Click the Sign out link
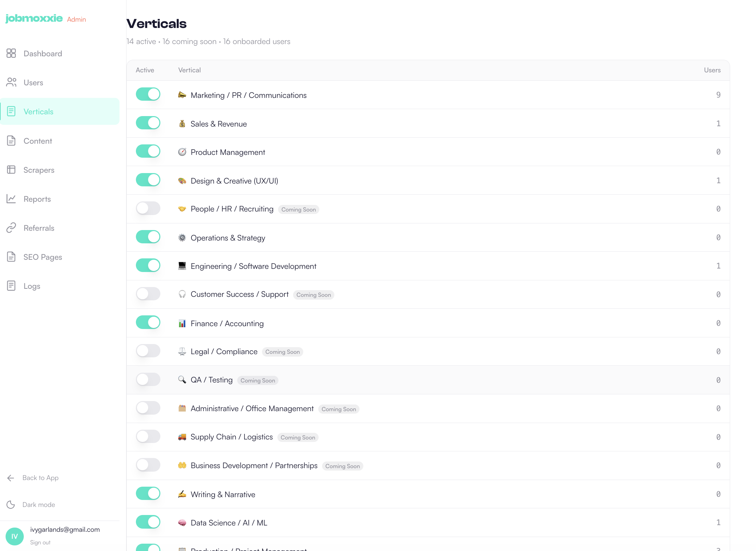The width and height of the screenshot is (756, 551). (40, 542)
